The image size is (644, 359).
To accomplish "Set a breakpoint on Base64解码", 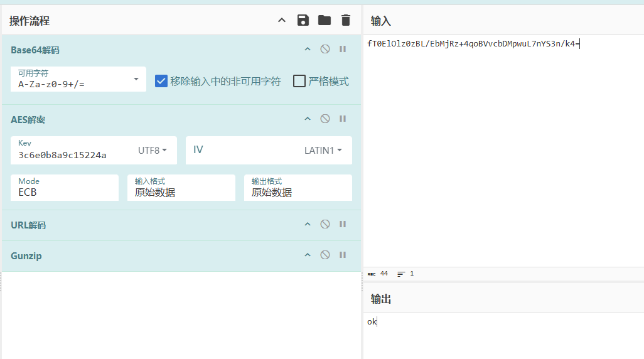I will pos(343,50).
